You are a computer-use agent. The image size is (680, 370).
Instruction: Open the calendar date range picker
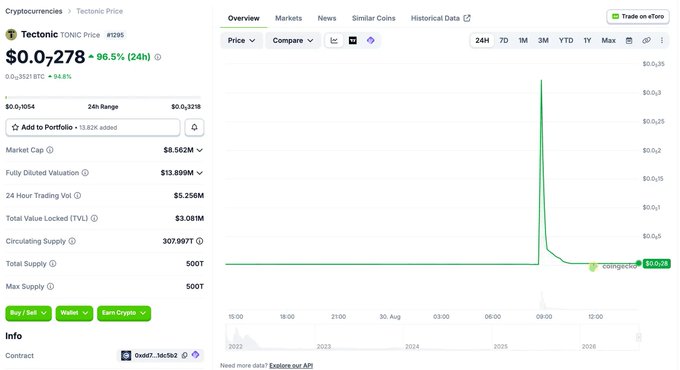pos(629,40)
